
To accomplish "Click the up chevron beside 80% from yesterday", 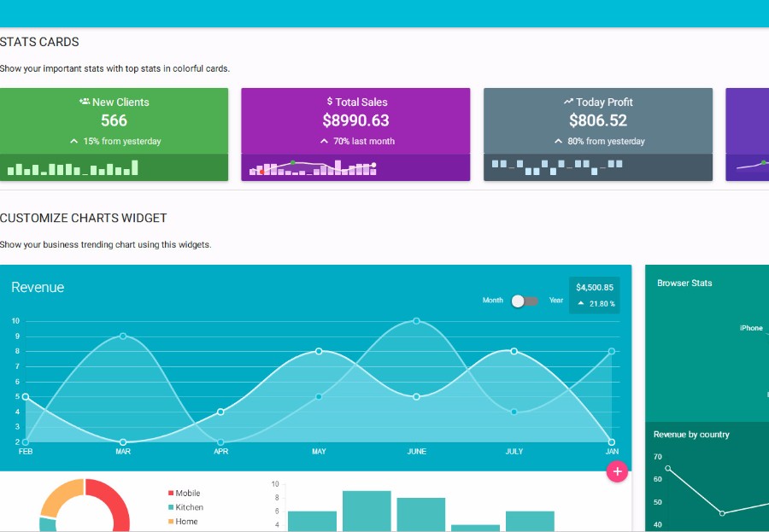I will point(558,141).
